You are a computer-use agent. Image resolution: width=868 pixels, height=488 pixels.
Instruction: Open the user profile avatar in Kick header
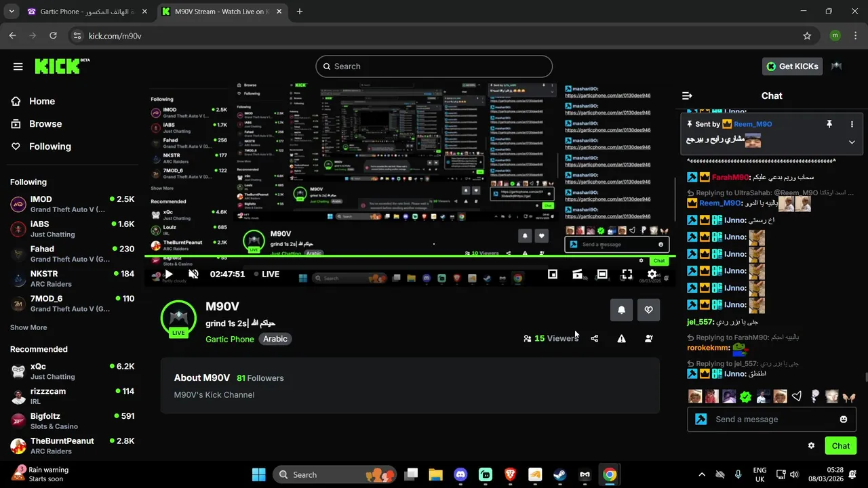(x=837, y=66)
